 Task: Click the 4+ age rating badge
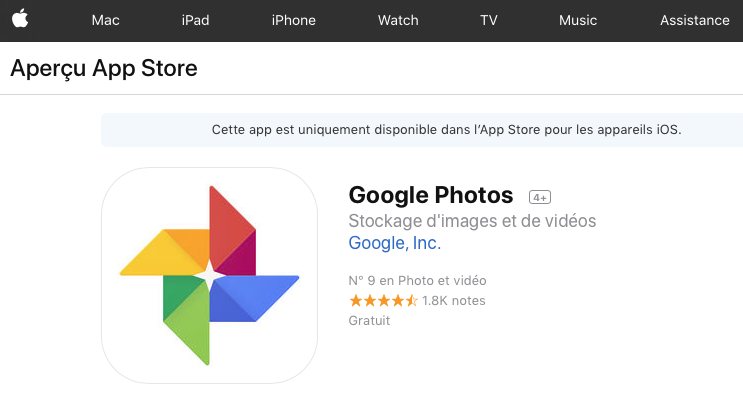click(540, 197)
